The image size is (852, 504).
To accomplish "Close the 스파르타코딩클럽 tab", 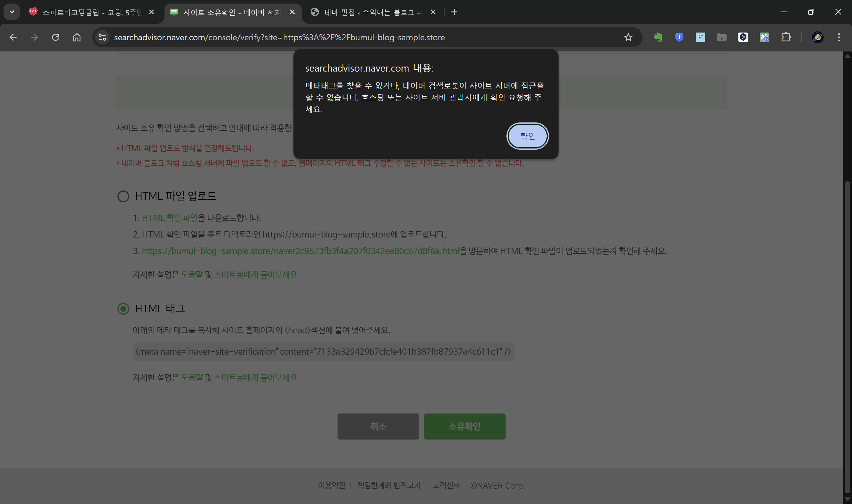I will coord(151,12).
